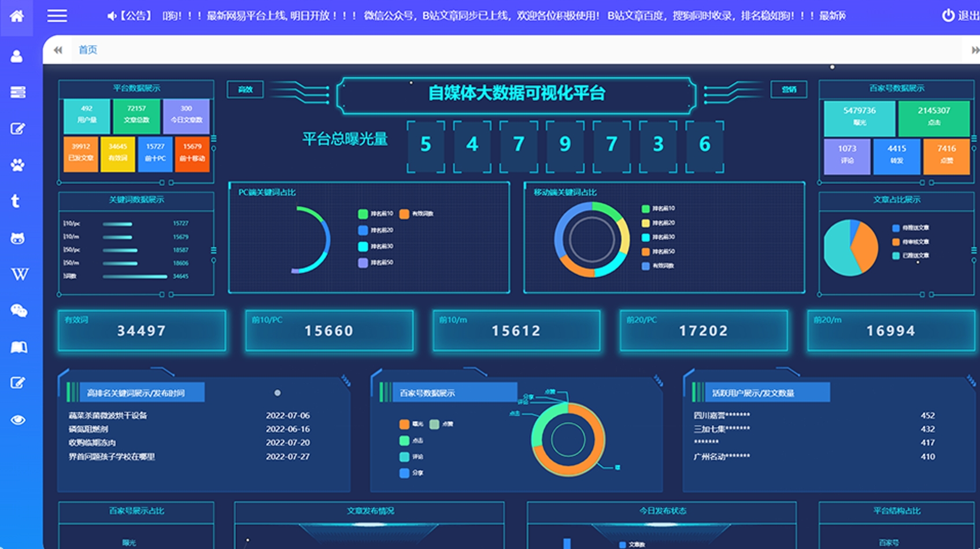Open the server stack sidebar icon
This screenshot has width=980, height=549.
pos(17,92)
